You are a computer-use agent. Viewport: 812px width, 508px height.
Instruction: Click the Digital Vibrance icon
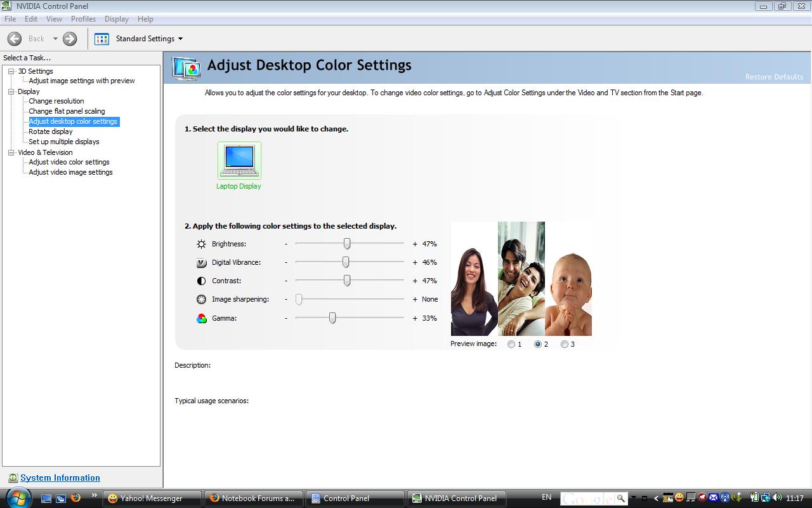(201, 262)
